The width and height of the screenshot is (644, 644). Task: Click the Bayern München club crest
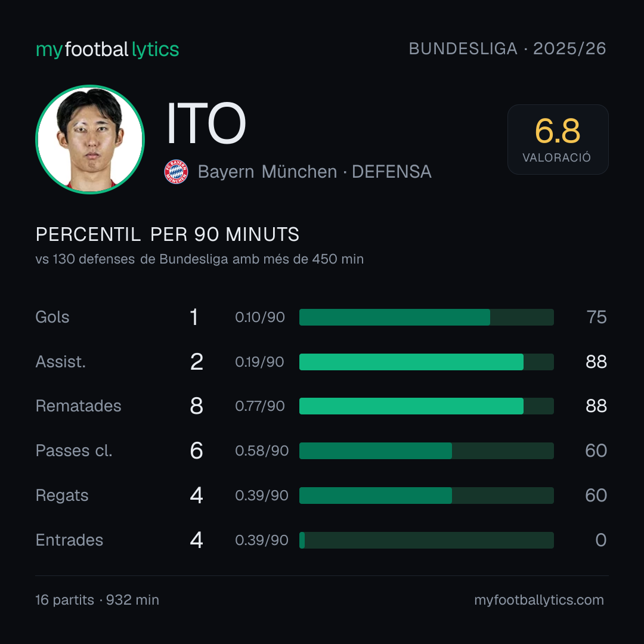coord(176,172)
